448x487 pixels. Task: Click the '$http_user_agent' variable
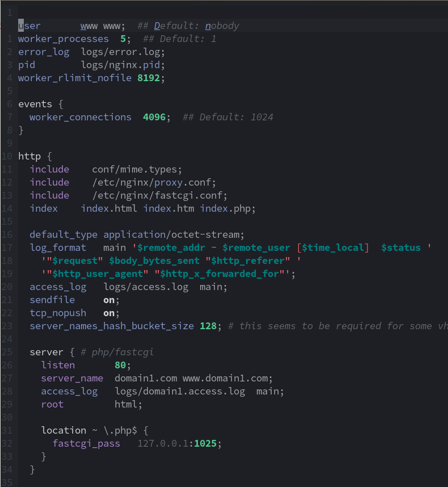(x=98, y=274)
